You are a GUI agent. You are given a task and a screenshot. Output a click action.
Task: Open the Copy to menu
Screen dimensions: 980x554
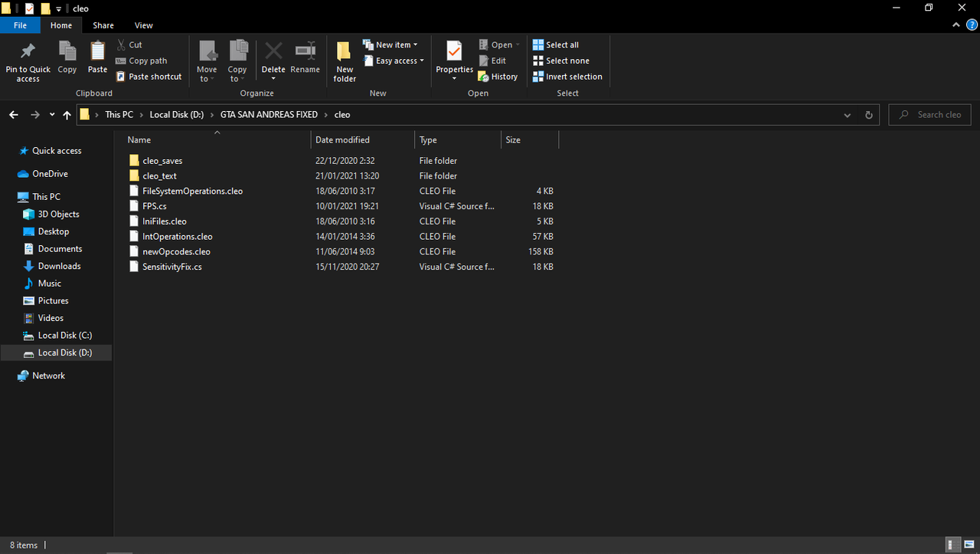(237, 61)
